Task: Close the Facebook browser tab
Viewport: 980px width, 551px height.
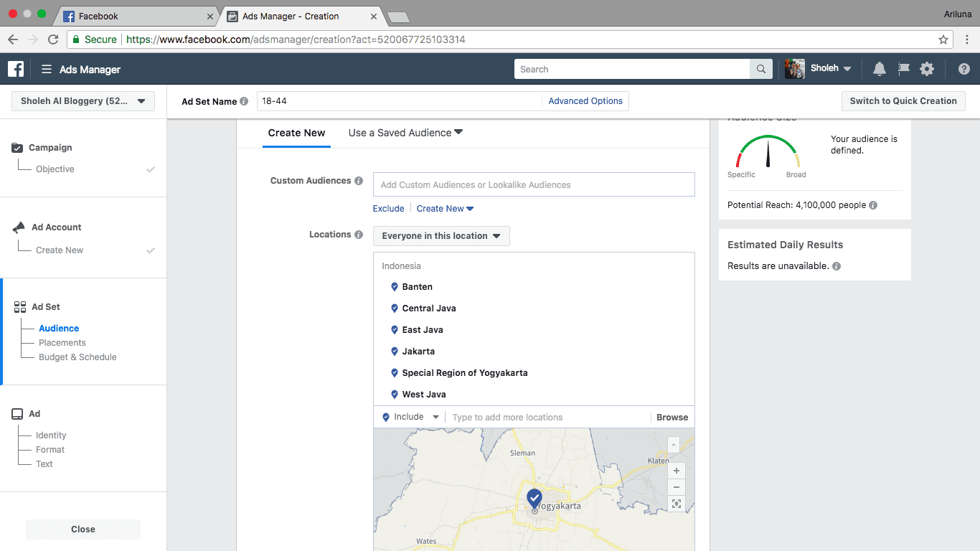Action: (210, 16)
